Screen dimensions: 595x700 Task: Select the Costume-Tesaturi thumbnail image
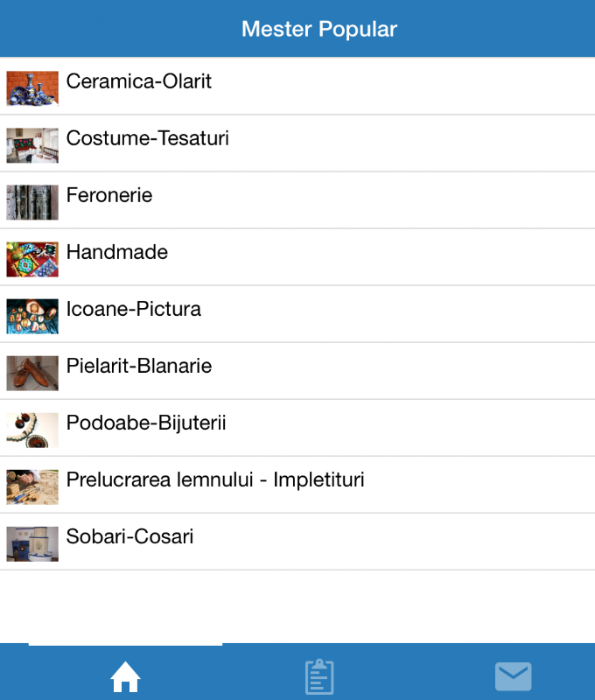point(32,145)
